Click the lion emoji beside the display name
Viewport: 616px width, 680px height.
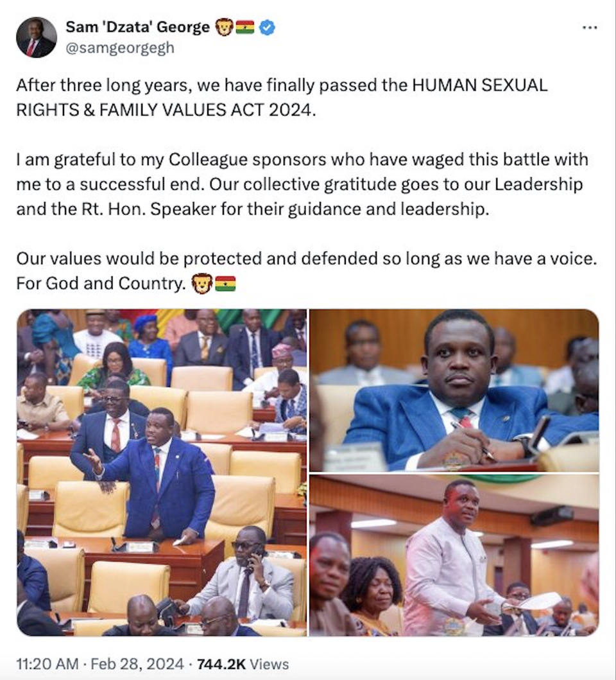(x=224, y=28)
